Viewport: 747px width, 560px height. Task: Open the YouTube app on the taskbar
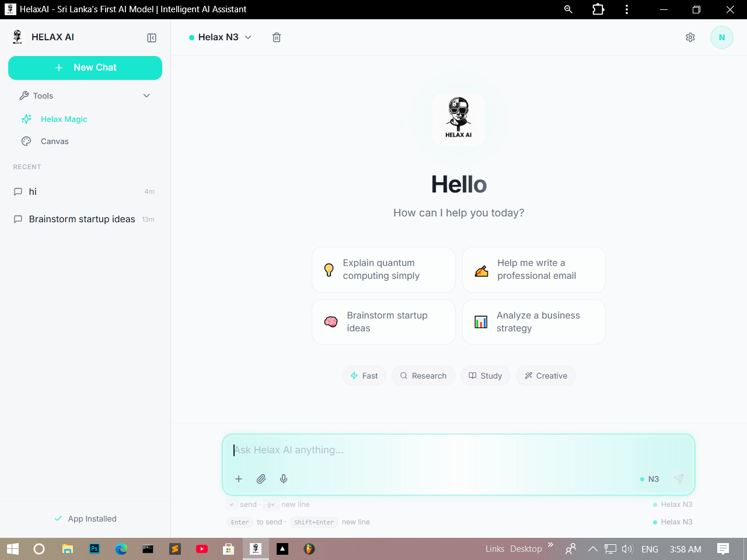click(202, 549)
